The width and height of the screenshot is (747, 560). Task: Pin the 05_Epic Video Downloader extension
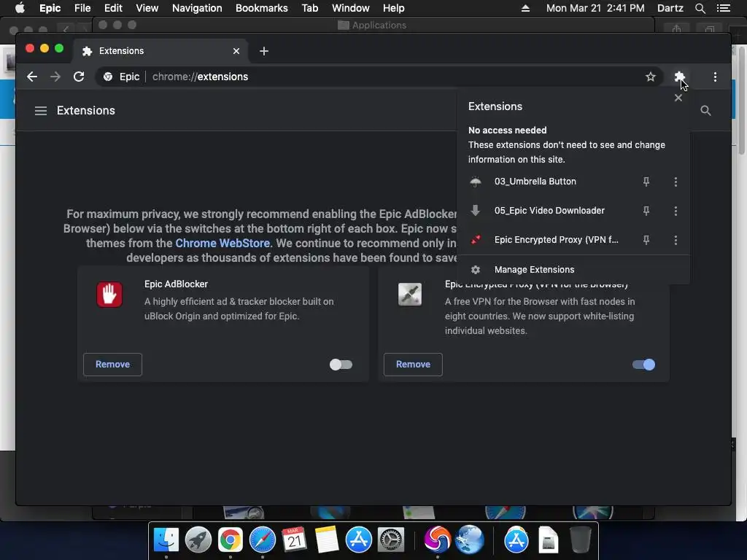pos(646,211)
